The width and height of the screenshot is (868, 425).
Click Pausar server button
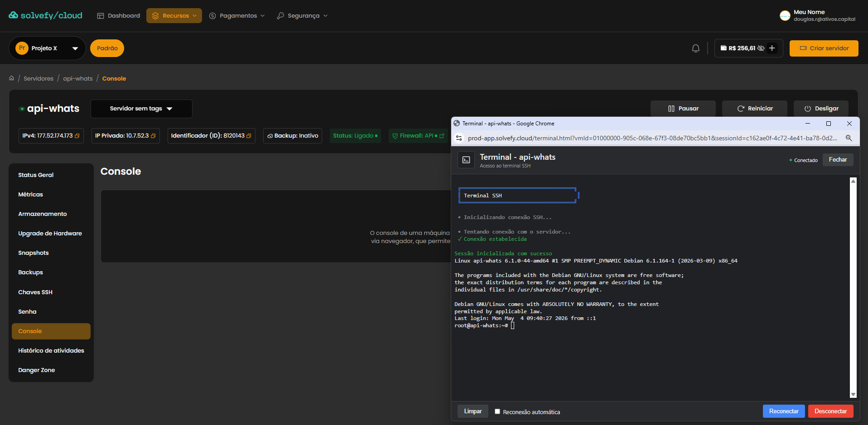(683, 109)
